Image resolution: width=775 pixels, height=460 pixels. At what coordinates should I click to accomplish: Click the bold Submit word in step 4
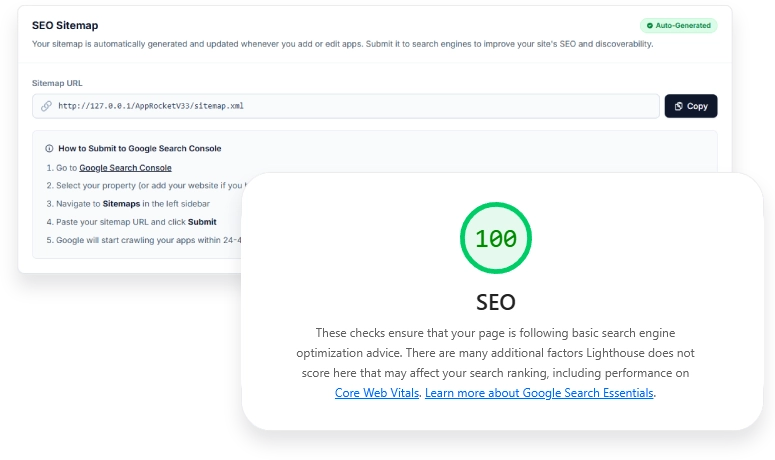pos(202,222)
